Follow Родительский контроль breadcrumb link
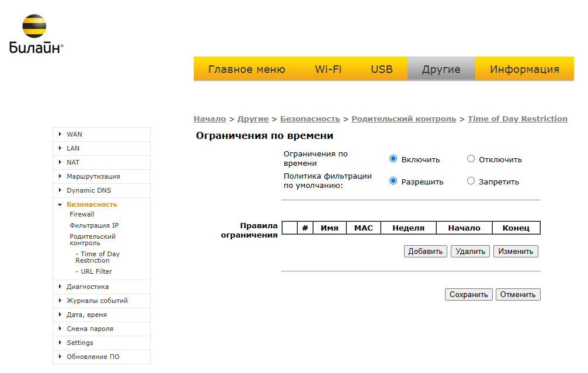 (x=403, y=118)
